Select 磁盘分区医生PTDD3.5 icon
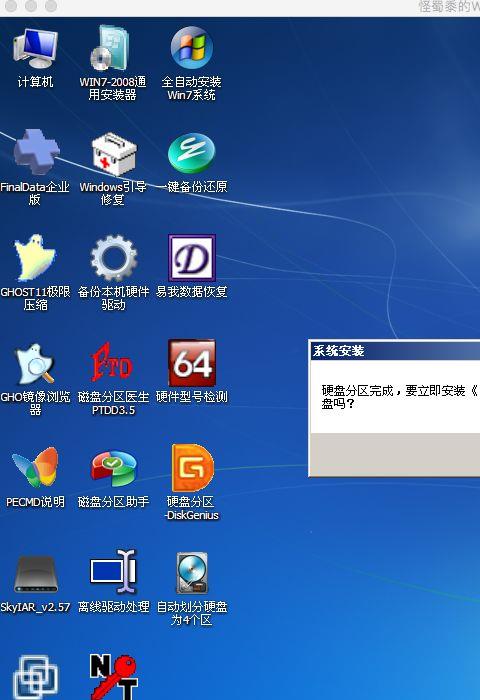The image size is (480, 700). coord(112,362)
